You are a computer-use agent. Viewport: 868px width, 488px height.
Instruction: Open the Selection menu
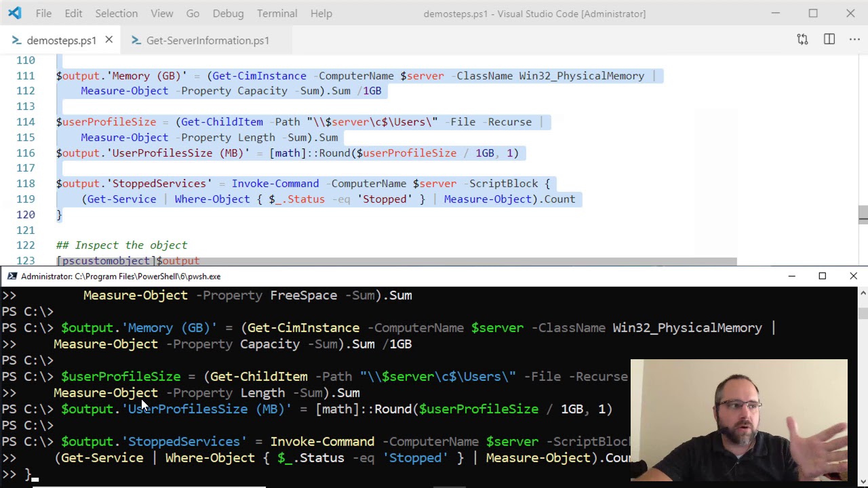click(x=116, y=14)
